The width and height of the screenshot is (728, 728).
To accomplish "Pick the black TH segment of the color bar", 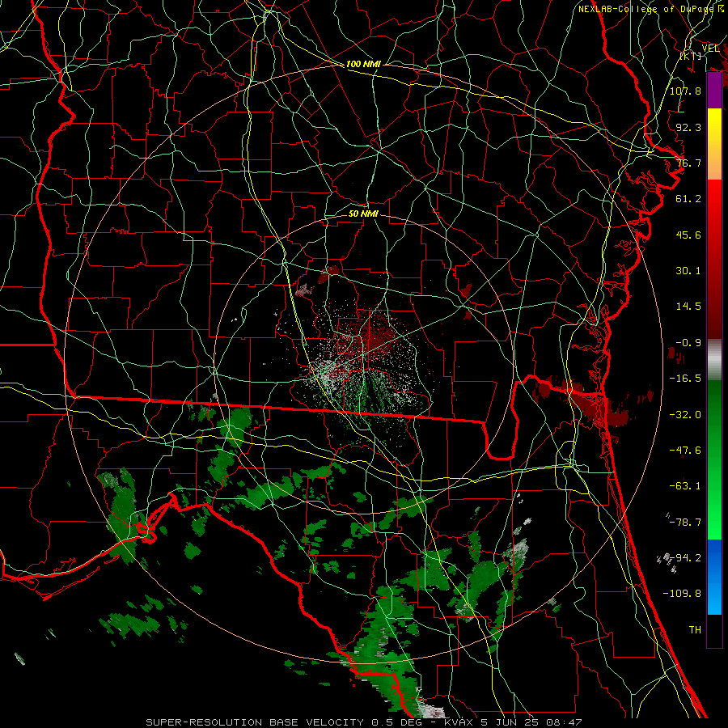I will coord(714,631).
